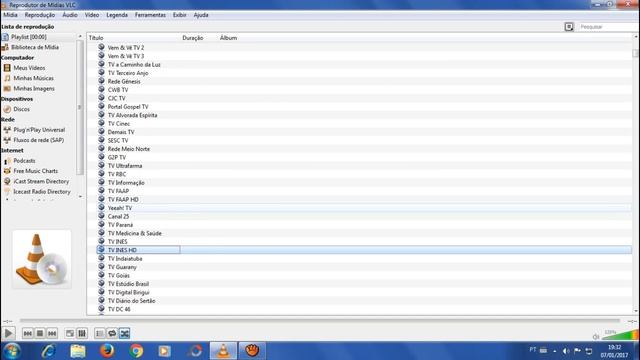Toggle the playlist view button
Viewport: 640px width, 360px height.
[100, 333]
